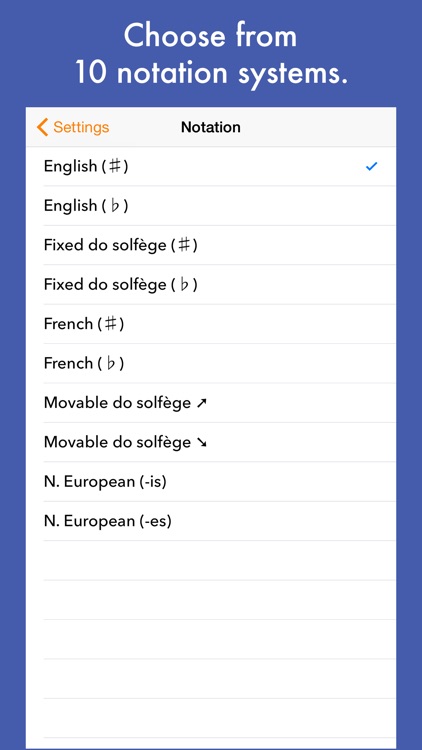
Task: Choose Fixed do solfège flat option
Action: click(x=211, y=285)
